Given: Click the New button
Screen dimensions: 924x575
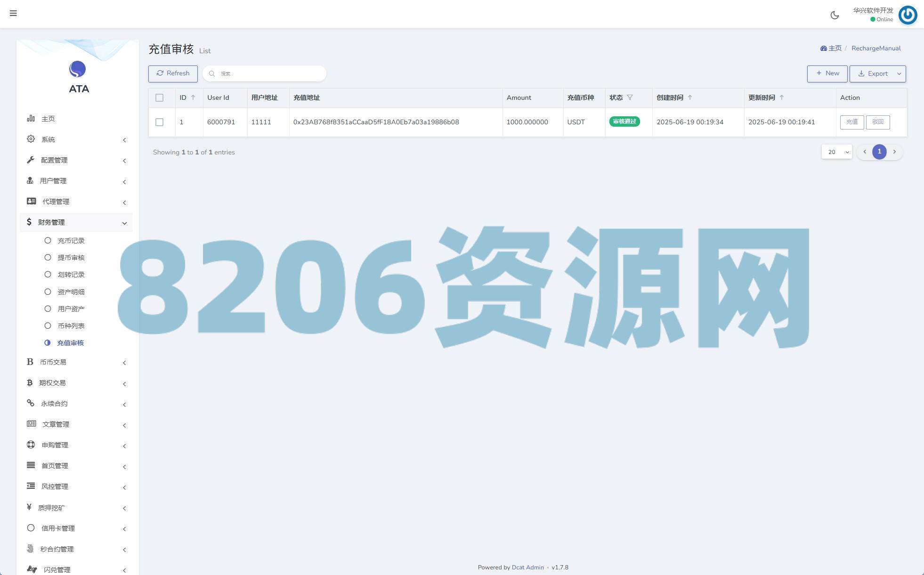Looking at the screenshot, I should pos(827,73).
